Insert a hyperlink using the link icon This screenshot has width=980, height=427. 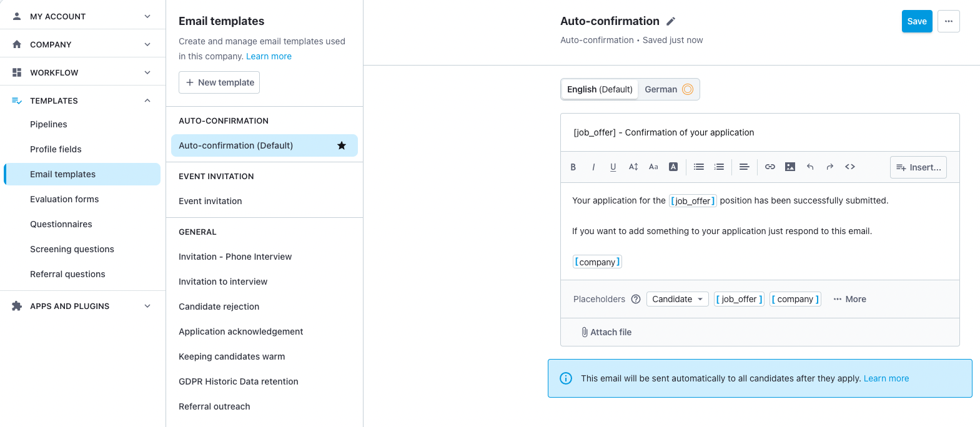point(770,167)
